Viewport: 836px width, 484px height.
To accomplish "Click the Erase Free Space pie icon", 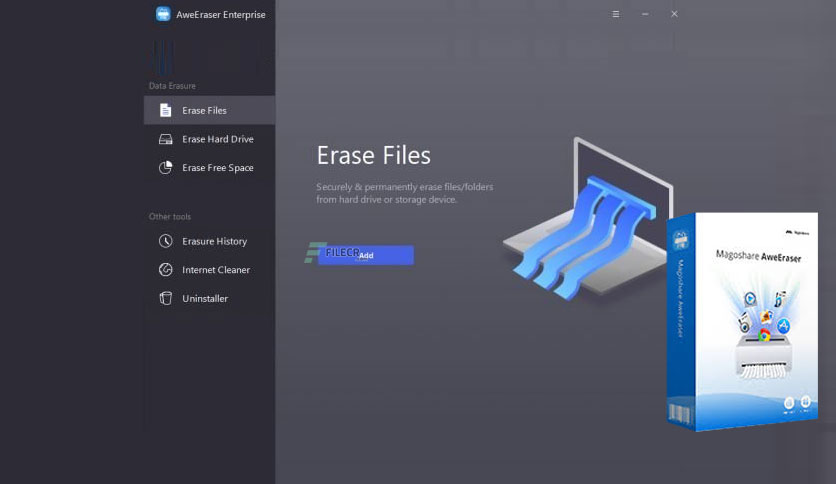I will pos(165,167).
